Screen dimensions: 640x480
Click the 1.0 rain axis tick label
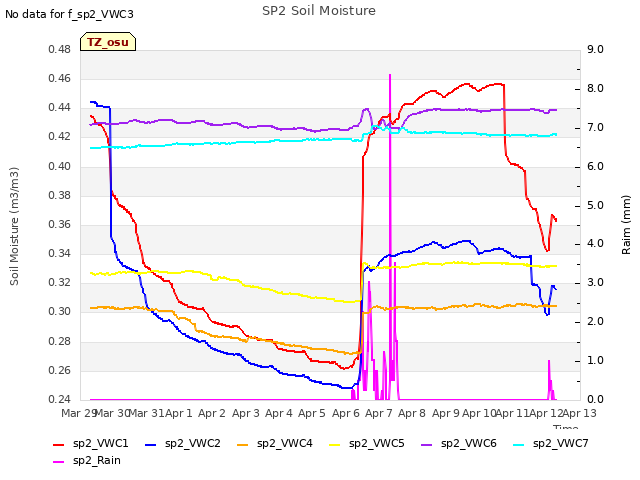point(595,361)
